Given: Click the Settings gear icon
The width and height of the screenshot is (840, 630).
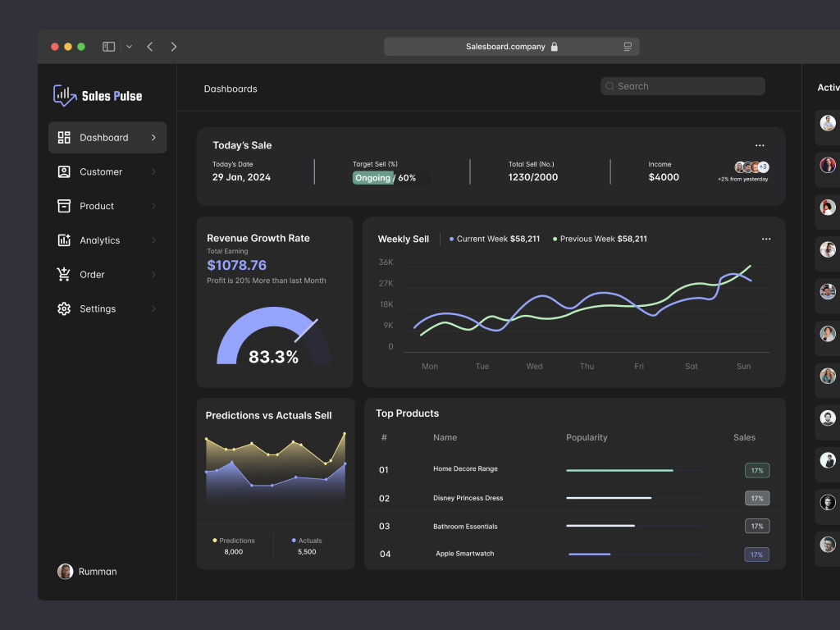Looking at the screenshot, I should pyautogui.click(x=64, y=308).
